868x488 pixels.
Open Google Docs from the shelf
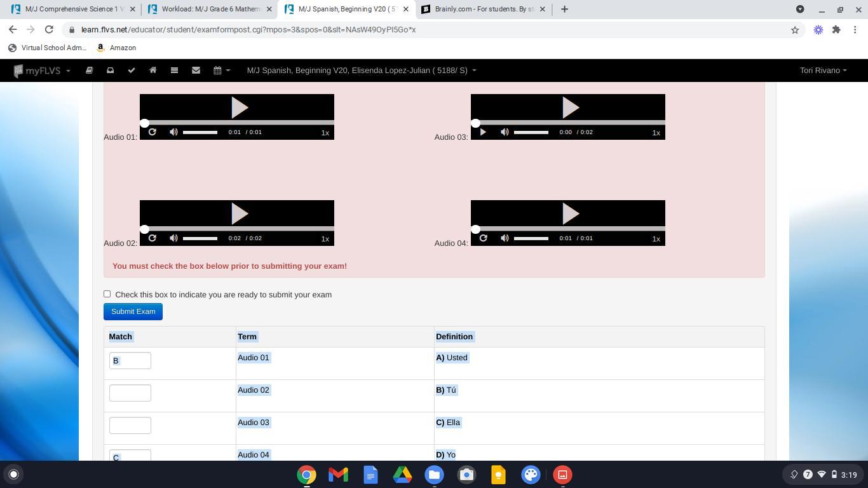click(370, 475)
